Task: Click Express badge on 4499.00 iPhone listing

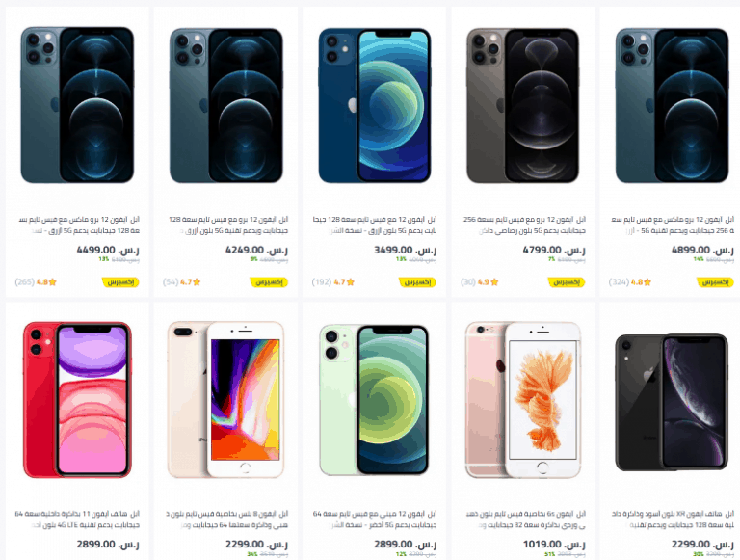Action: (x=120, y=282)
